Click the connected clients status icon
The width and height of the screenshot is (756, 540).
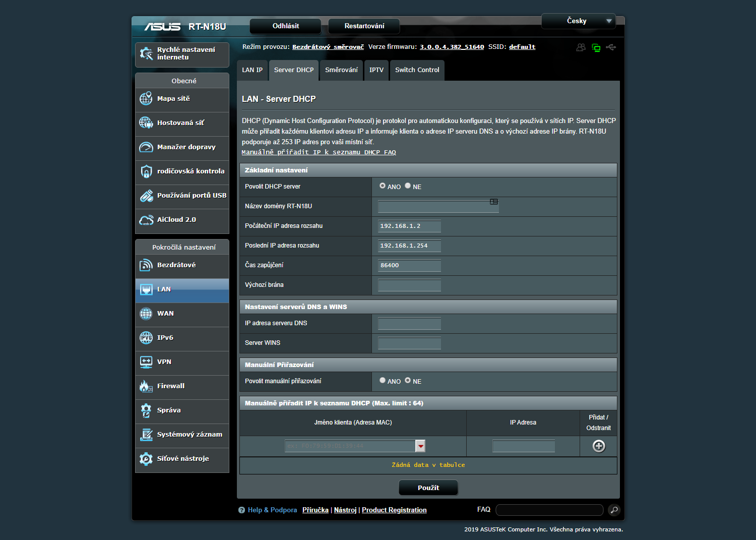[x=581, y=47]
